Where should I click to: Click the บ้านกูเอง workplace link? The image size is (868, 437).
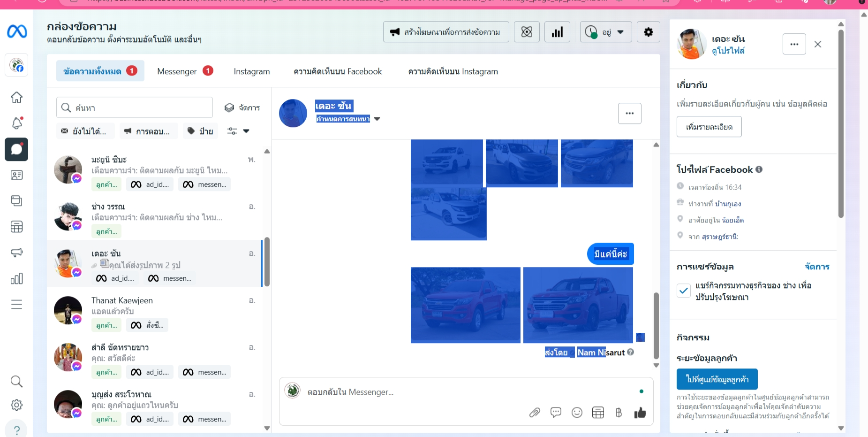(728, 204)
